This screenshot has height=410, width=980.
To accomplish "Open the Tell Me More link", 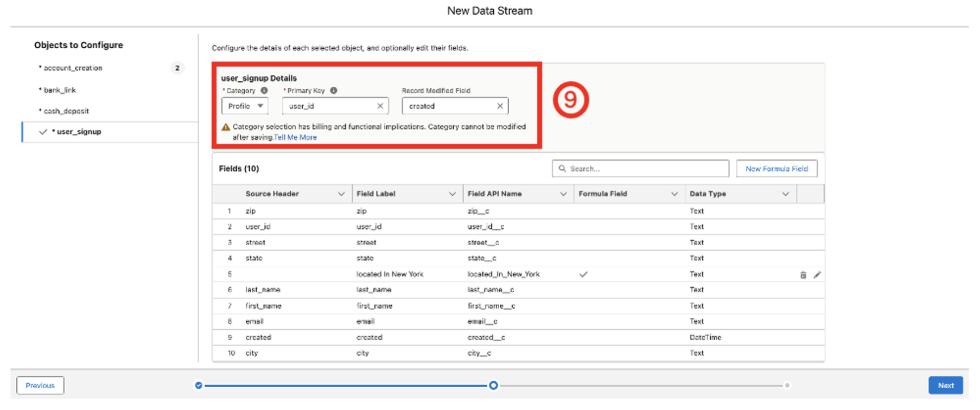I will click(x=295, y=138).
